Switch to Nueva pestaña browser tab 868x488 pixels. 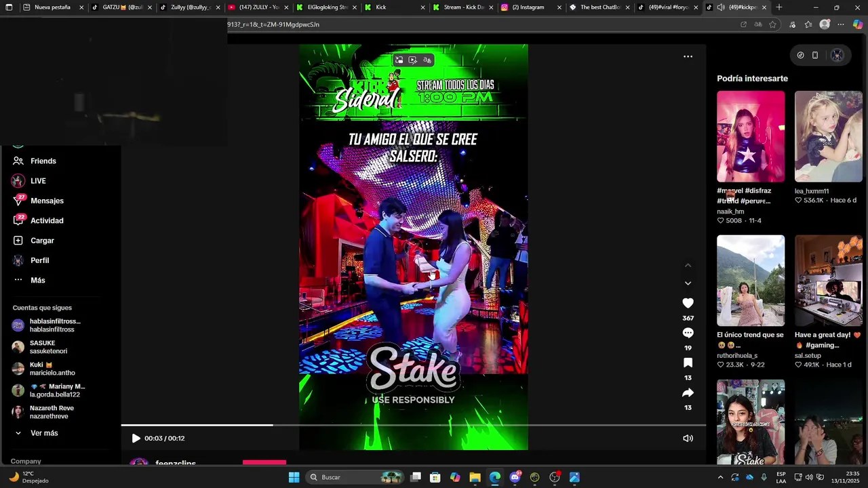(52, 7)
